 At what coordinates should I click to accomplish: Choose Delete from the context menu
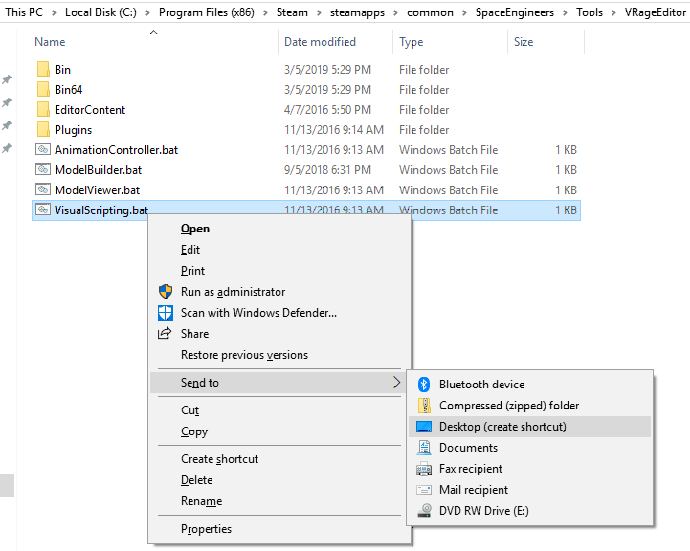tap(197, 480)
